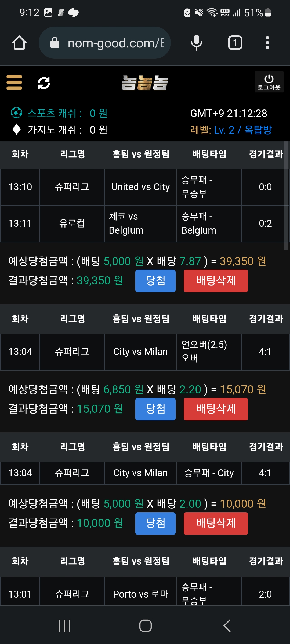Delete the 39,350 원 bet with 배팅삭제

(x=216, y=281)
